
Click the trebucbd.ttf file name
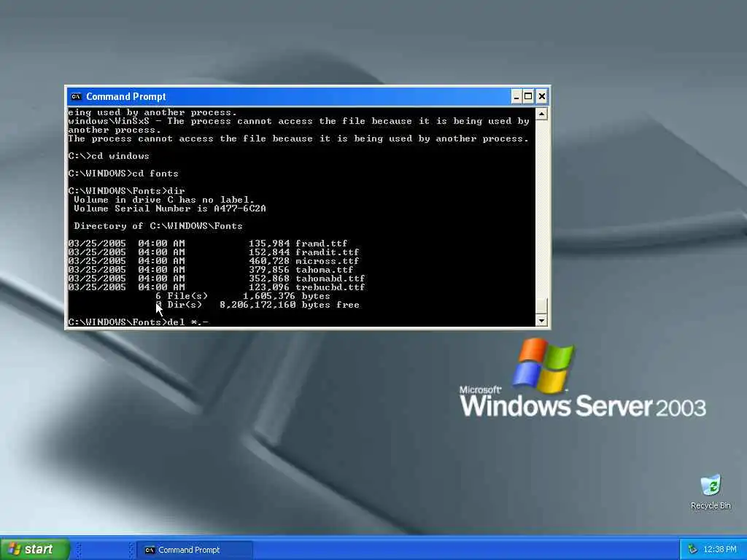pos(330,287)
